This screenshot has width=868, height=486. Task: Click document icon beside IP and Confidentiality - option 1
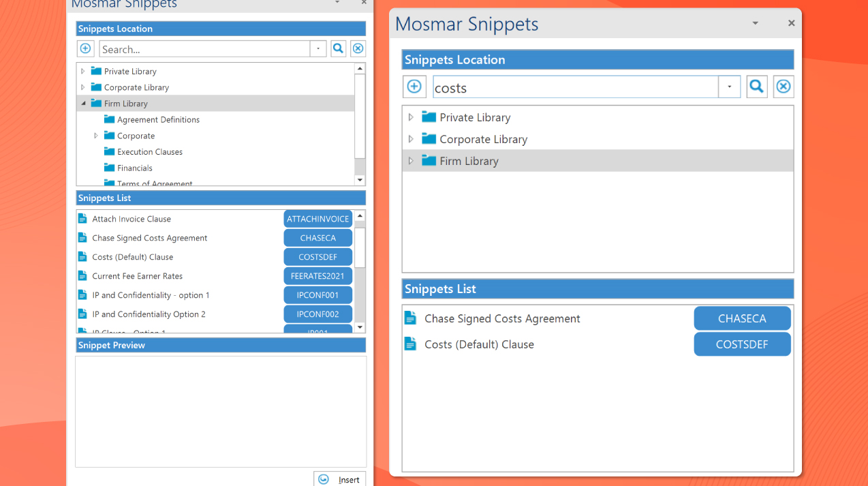82,295
